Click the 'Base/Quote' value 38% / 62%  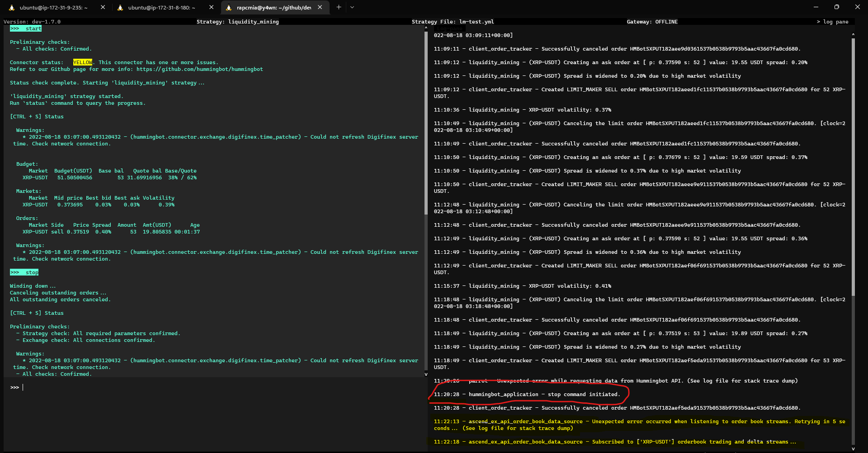(x=182, y=177)
